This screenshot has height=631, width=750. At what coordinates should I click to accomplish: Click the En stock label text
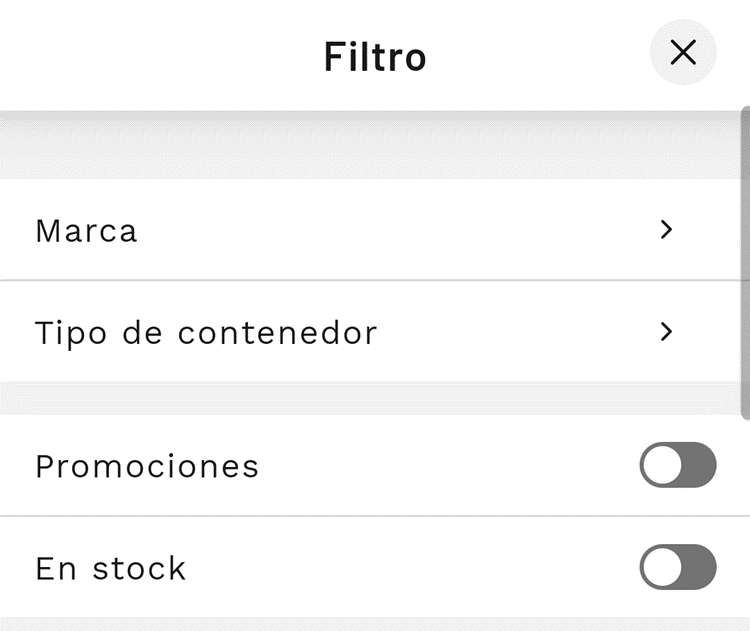point(110,568)
